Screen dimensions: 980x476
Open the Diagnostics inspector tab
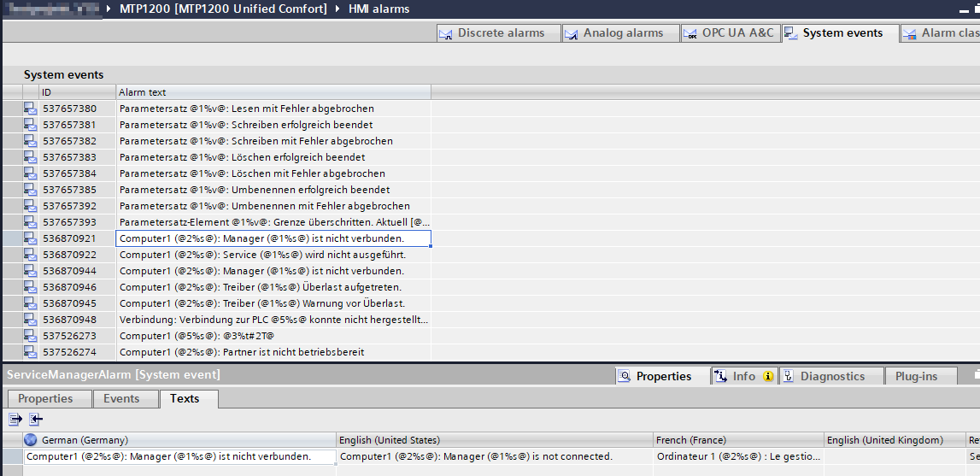coord(831,376)
